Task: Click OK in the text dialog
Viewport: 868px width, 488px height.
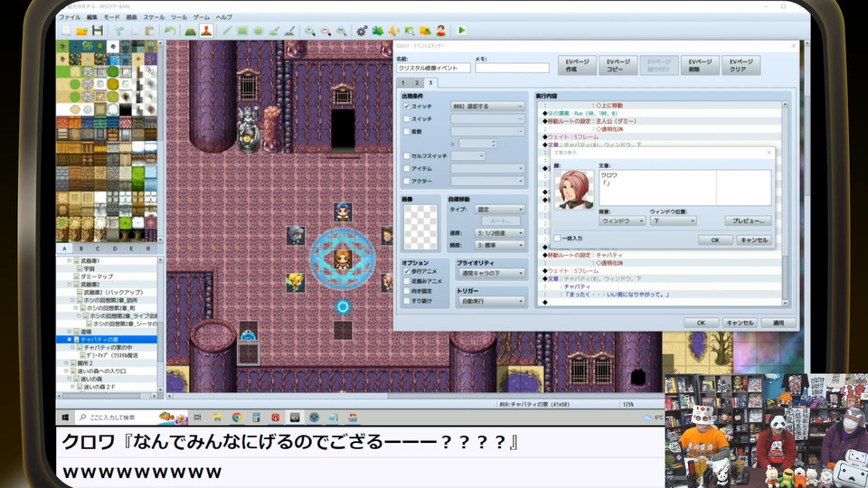Action: (715, 240)
